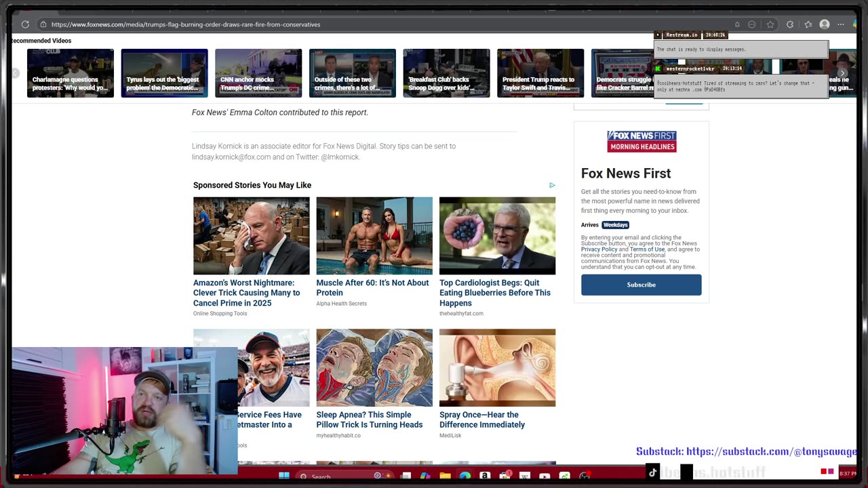This screenshot has height=488, width=868.
Task: Click the 'MediLisk' source label
Action: [450, 436]
